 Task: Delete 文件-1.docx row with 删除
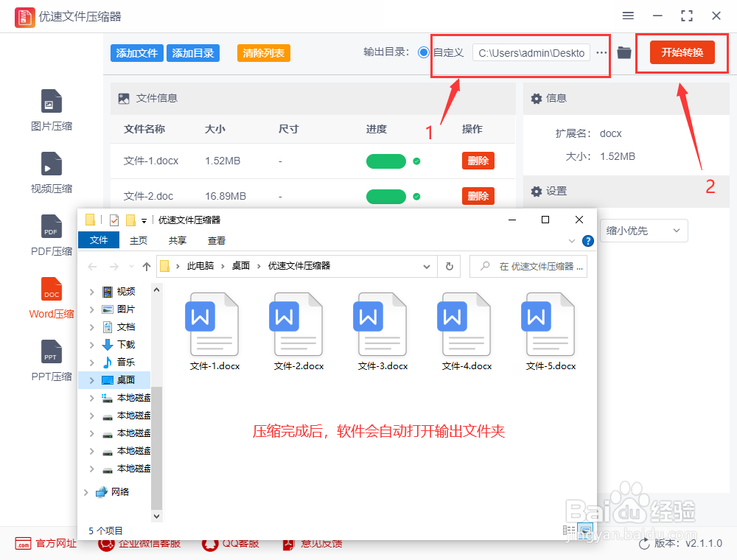point(478,161)
